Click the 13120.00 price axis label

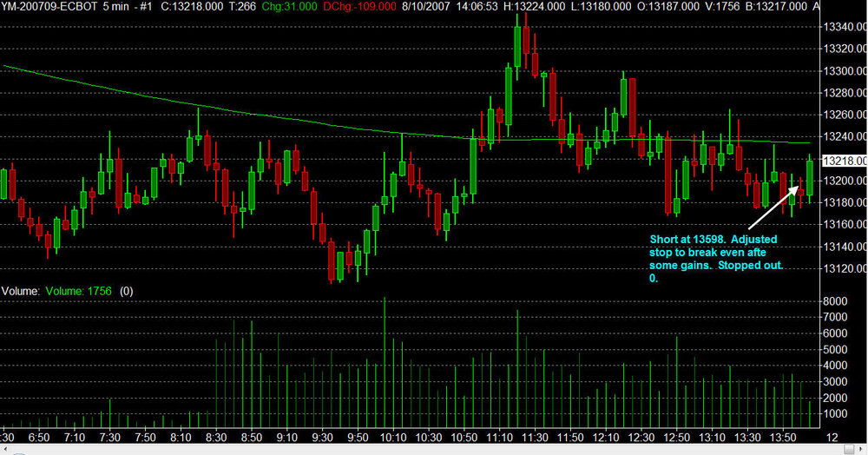click(x=845, y=268)
